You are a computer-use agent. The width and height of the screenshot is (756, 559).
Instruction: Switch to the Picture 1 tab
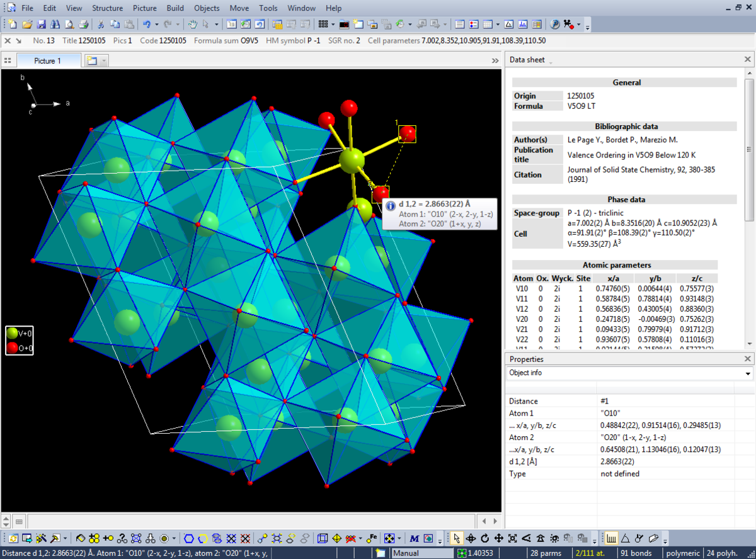coord(48,61)
